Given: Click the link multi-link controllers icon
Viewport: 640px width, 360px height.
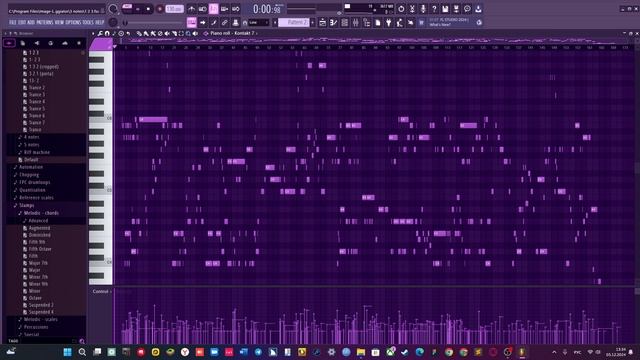Looking at the screenshot, I should 224,22.
